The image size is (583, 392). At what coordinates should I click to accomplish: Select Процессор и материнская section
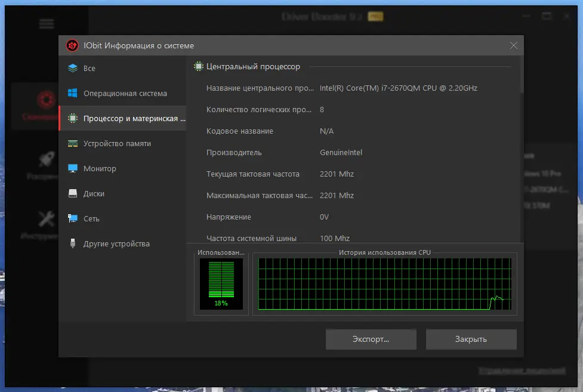point(122,118)
